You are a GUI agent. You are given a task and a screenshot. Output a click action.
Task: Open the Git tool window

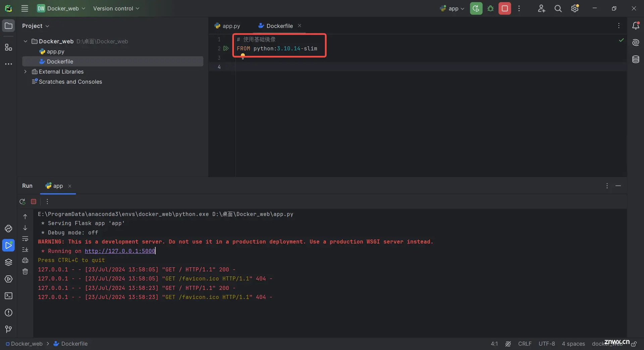8,329
